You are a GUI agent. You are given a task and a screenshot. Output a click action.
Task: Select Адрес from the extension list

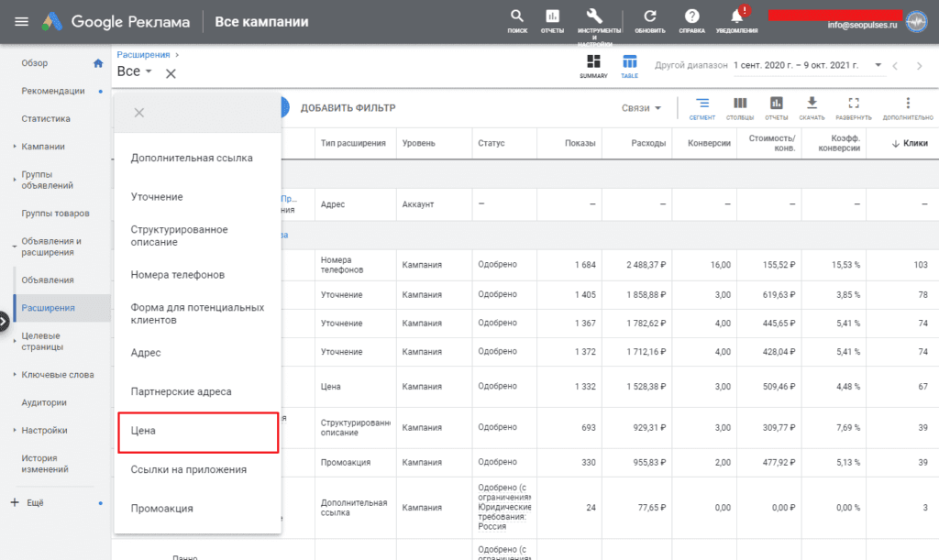click(x=198, y=352)
